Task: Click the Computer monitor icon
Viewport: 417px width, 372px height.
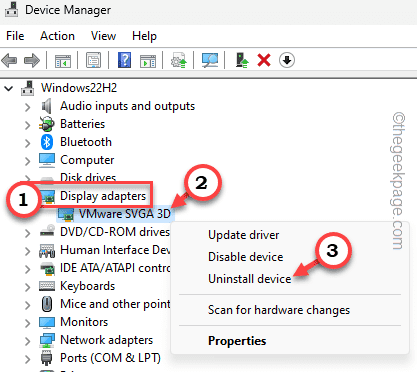Action: point(47,160)
